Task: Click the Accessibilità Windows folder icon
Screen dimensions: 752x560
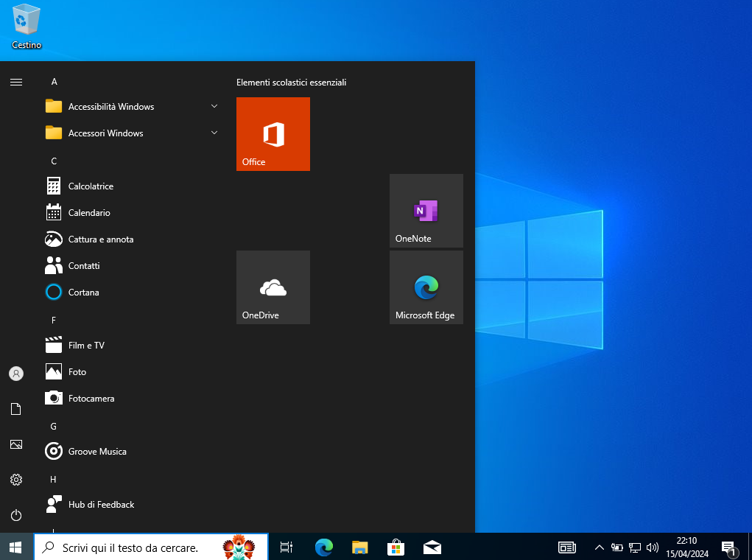Action: tap(54, 106)
